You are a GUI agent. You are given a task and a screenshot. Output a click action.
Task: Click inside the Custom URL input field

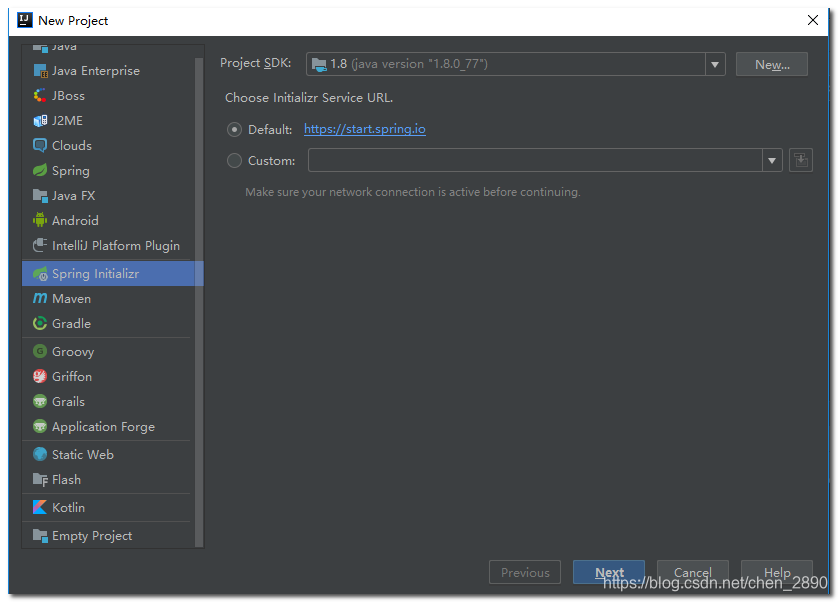pyautogui.click(x=535, y=160)
